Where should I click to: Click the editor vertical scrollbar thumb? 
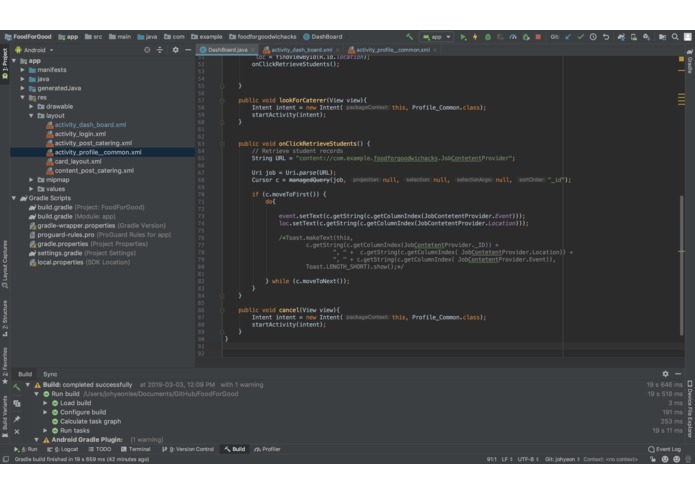681,265
